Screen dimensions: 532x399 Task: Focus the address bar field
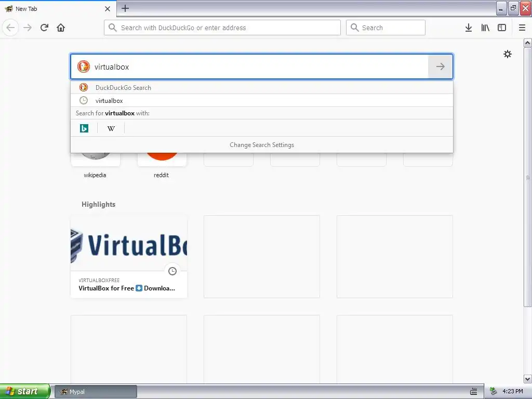tap(222, 28)
